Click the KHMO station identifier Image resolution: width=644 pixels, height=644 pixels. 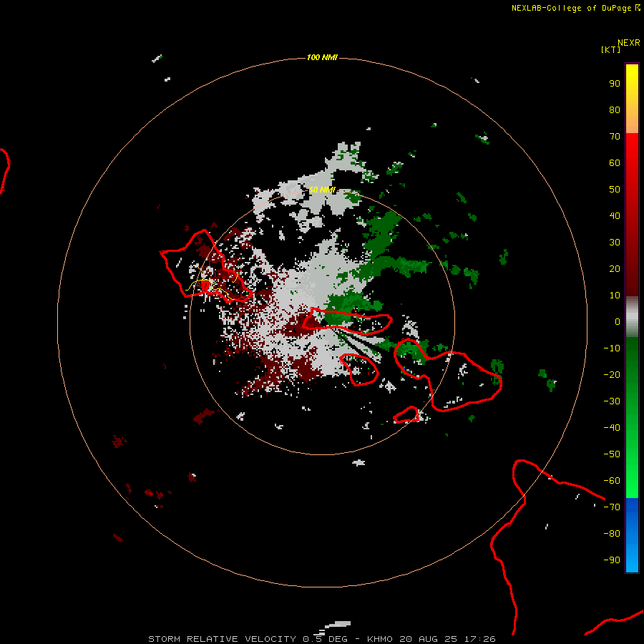pos(380,639)
